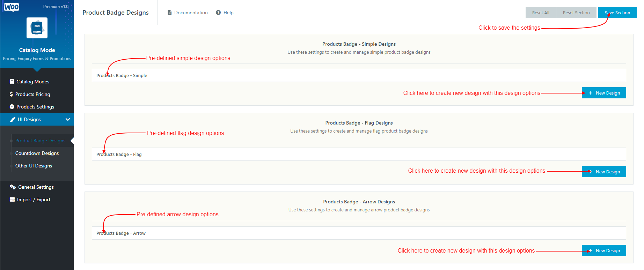
Task: Click plus icon on Flag Designs New Design
Action: (x=591, y=172)
